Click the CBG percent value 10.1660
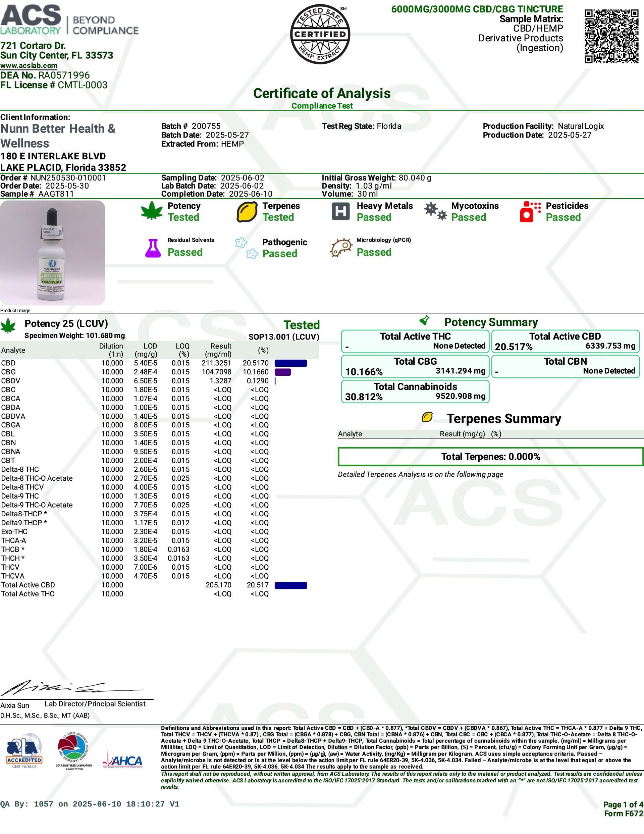 pos(255,372)
